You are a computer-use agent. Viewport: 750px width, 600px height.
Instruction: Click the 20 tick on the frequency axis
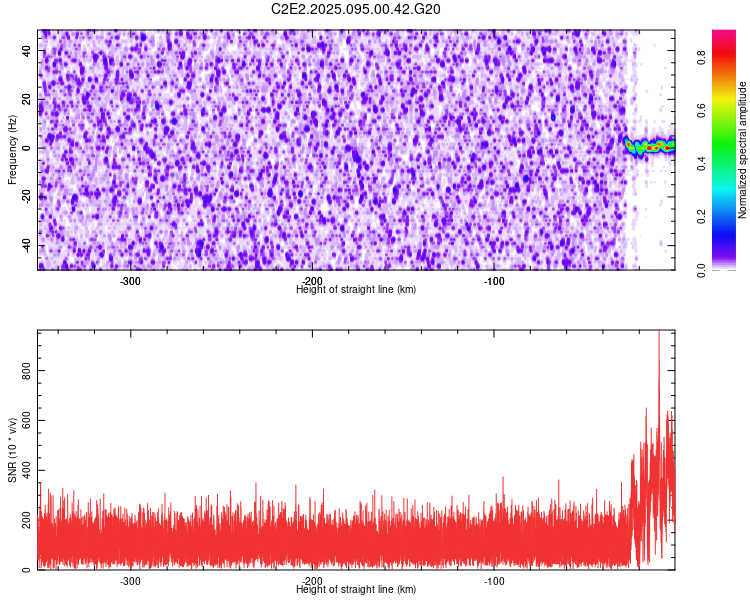click(x=26, y=99)
